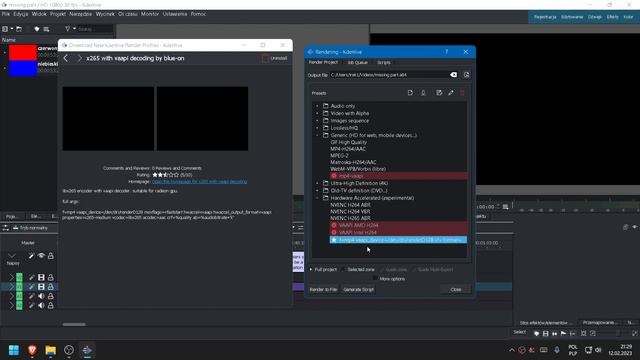Mute the first audio track speaker icon

41,296
